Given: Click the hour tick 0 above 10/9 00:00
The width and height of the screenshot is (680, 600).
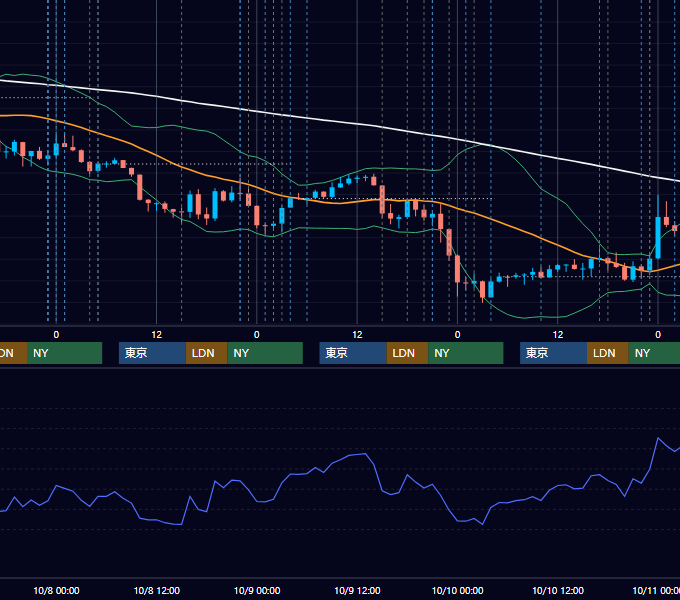Looking at the screenshot, I should pos(257,335).
